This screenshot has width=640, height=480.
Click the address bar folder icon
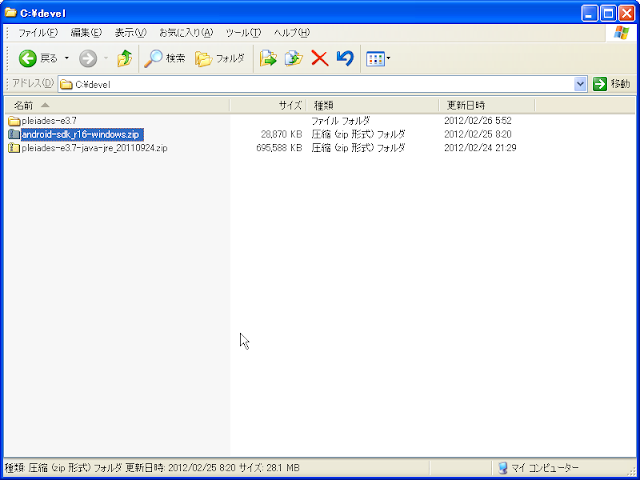click(66, 84)
